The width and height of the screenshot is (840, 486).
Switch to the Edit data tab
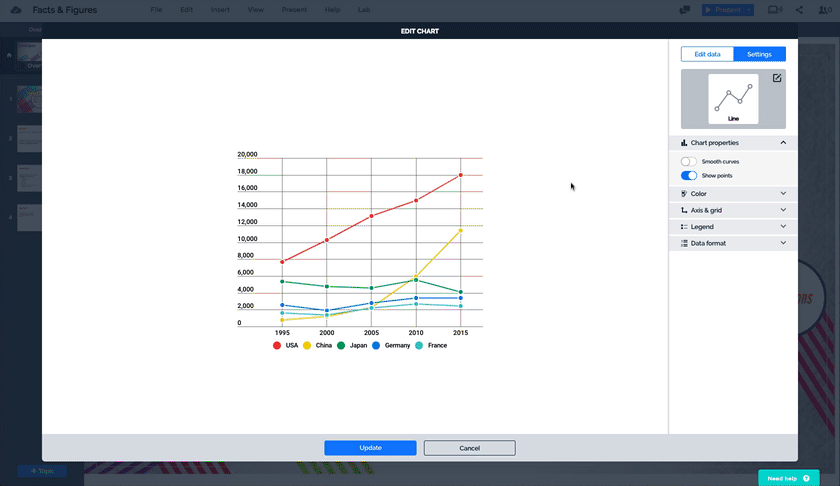pyautogui.click(x=707, y=54)
